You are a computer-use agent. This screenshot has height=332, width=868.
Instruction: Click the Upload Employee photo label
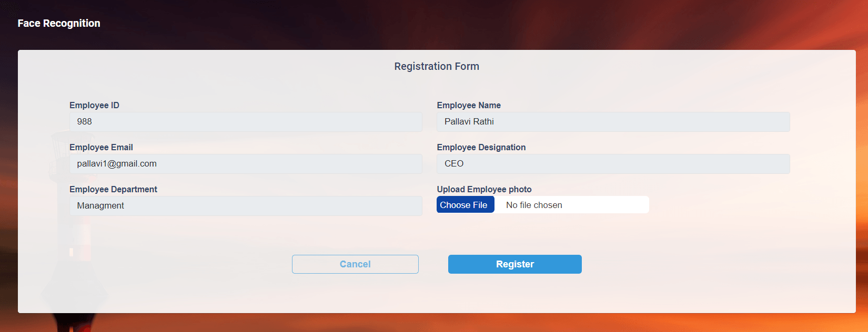pyautogui.click(x=484, y=189)
